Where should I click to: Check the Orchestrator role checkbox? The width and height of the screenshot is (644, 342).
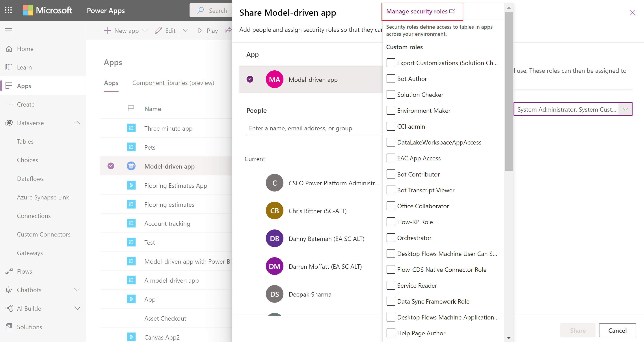391,238
